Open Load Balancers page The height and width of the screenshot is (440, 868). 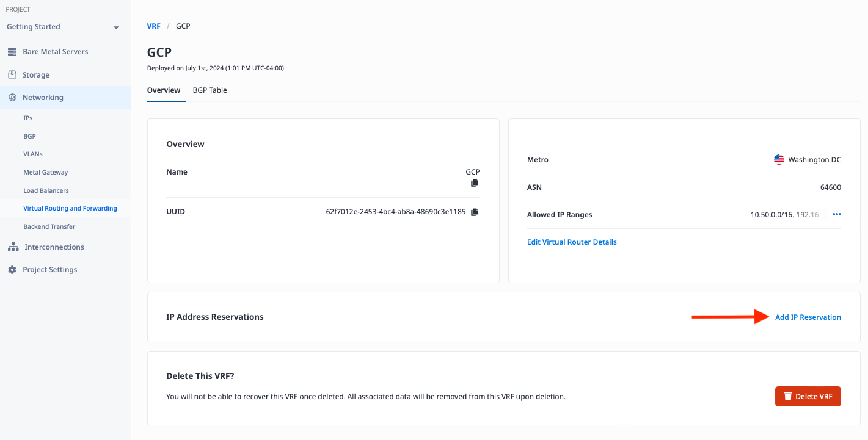pos(46,190)
